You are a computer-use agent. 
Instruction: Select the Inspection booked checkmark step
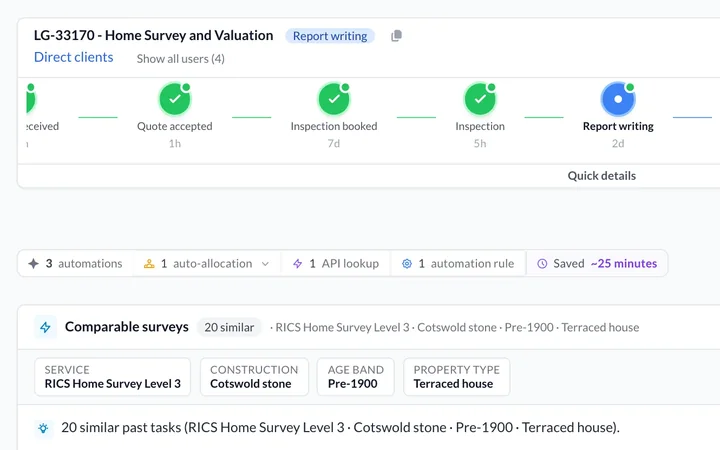334,99
